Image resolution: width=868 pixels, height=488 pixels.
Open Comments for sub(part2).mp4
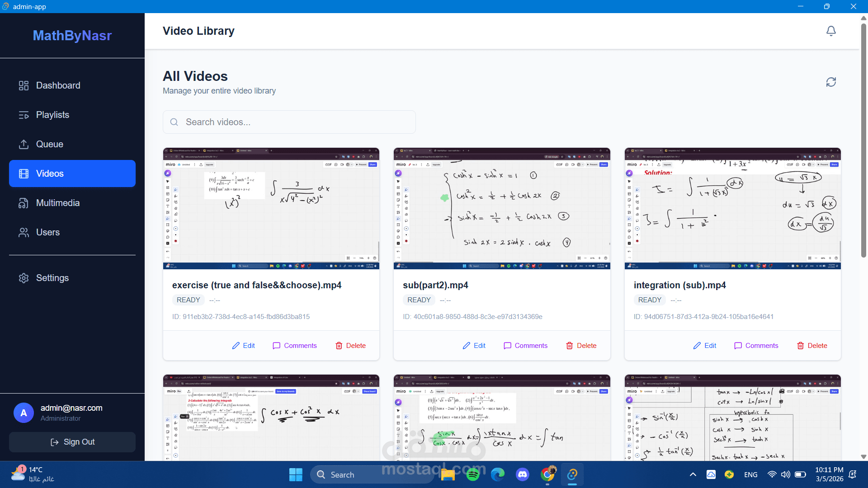[525, 346]
